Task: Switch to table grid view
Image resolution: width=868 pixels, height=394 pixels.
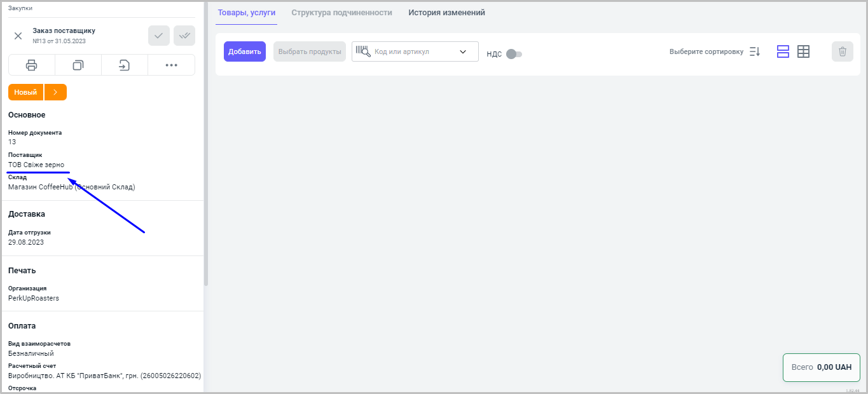Action: tap(804, 51)
